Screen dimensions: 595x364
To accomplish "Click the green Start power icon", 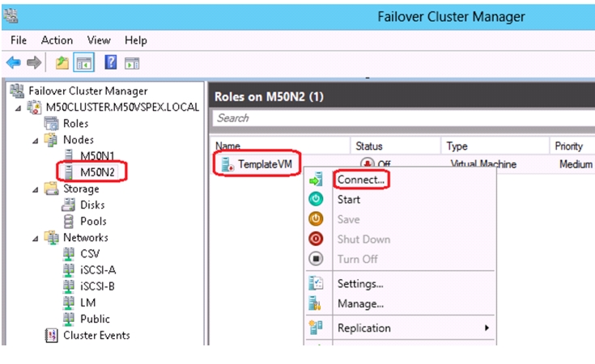I will (316, 199).
